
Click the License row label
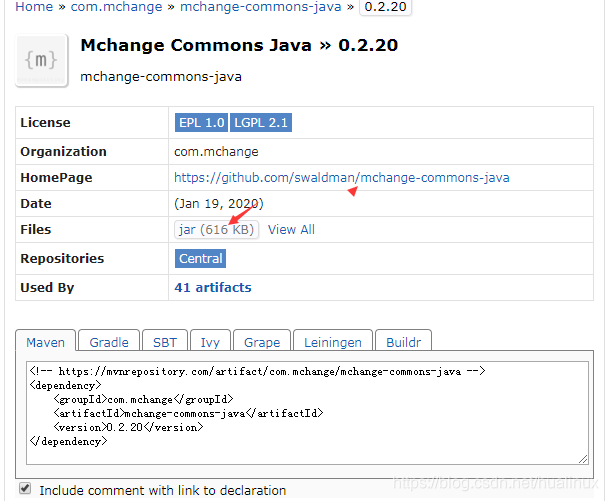pos(45,123)
